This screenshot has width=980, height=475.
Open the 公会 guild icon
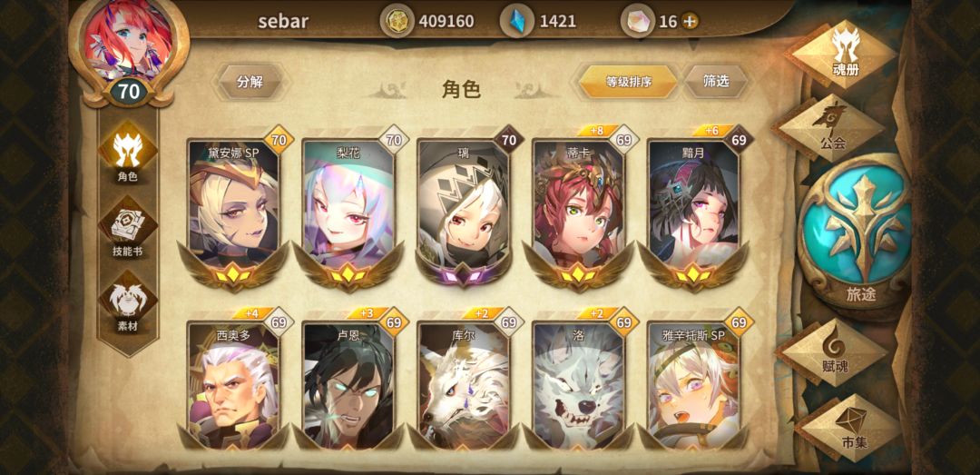(833, 128)
